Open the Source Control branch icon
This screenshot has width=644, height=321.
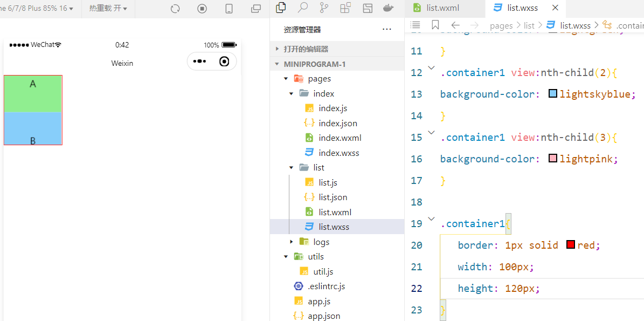tap(324, 8)
